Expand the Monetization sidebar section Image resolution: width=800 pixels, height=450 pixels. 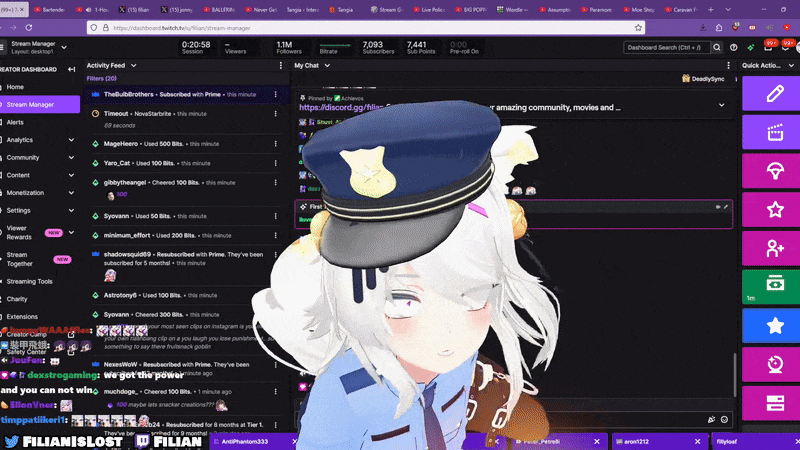(x=71, y=193)
